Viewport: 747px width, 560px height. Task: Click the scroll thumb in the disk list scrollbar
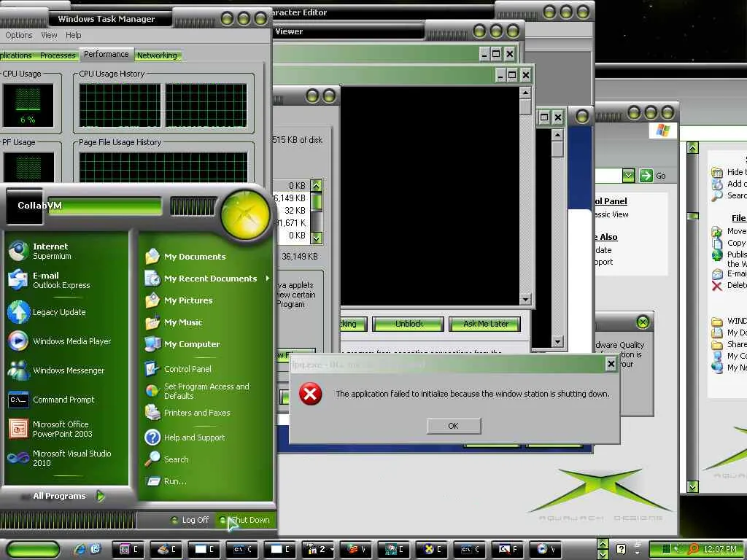(317, 203)
